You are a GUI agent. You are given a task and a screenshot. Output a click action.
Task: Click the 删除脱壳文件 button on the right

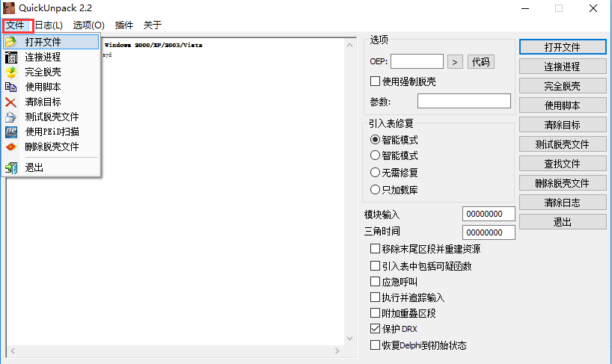(x=563, y=183)
